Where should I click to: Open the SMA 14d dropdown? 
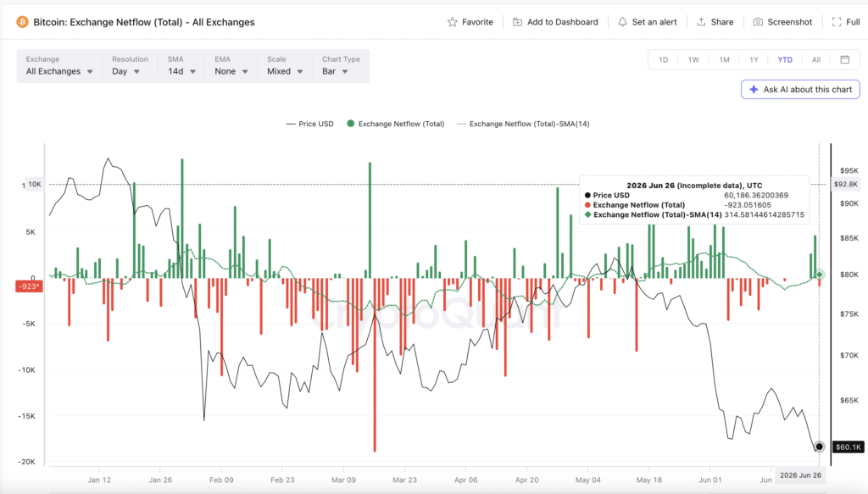point(181,66)
